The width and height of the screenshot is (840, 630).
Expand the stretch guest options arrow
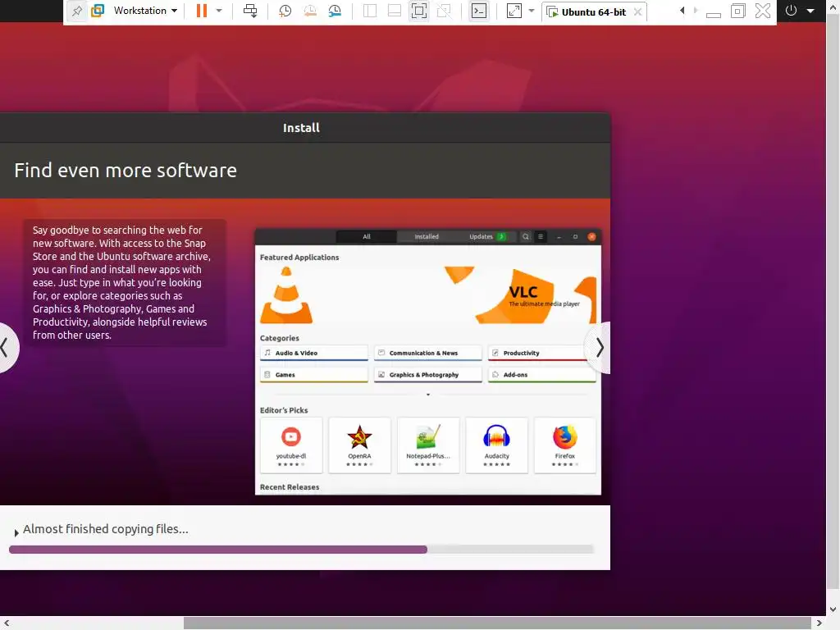pyautogui.click(x=532, y=11)
